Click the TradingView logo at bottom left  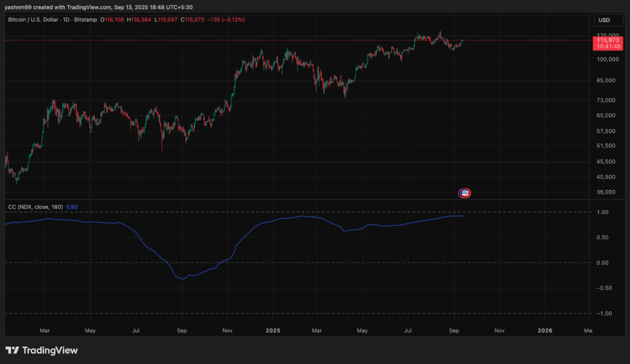point(42,350)
